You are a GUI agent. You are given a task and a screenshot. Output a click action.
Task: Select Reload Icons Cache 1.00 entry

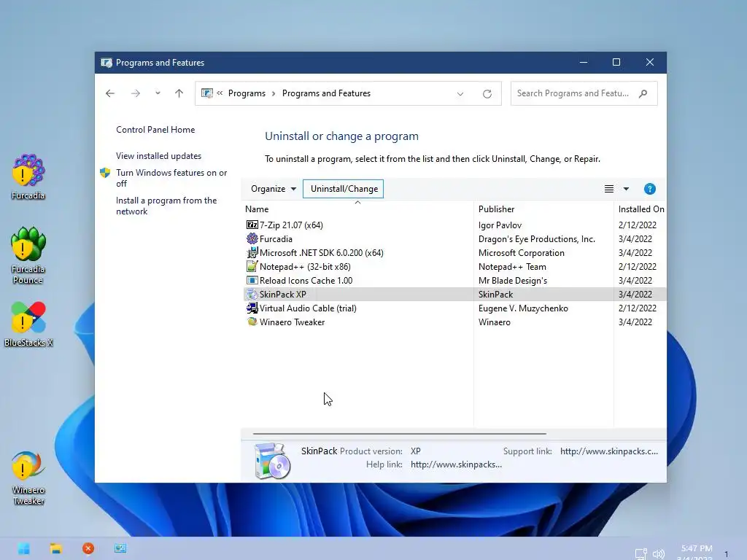coord(455,280)
